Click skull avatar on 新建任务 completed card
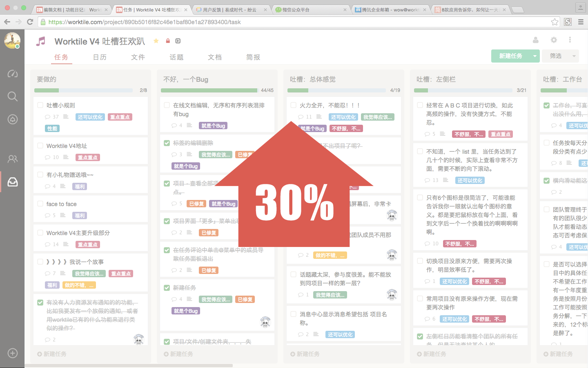The width and height of the screenshot is (588, 368). click(265, 322)
